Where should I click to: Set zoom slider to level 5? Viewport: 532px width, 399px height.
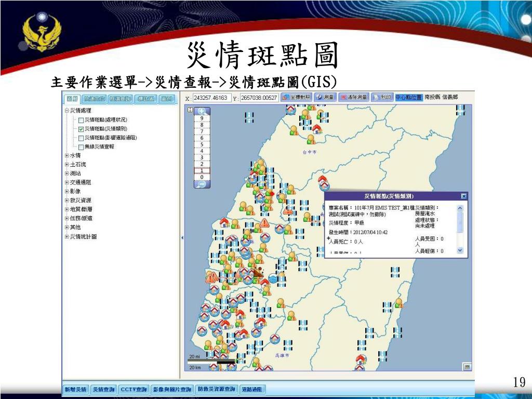tap(202, 144)
